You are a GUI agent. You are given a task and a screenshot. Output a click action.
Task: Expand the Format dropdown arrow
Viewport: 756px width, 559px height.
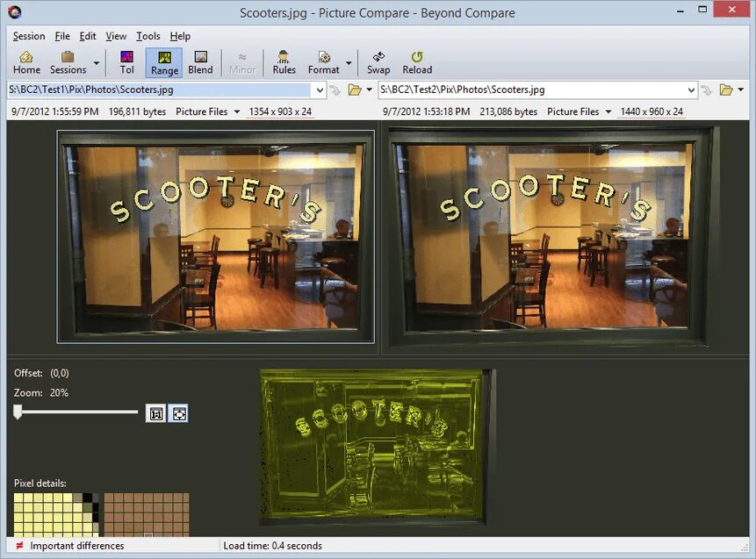349,62
